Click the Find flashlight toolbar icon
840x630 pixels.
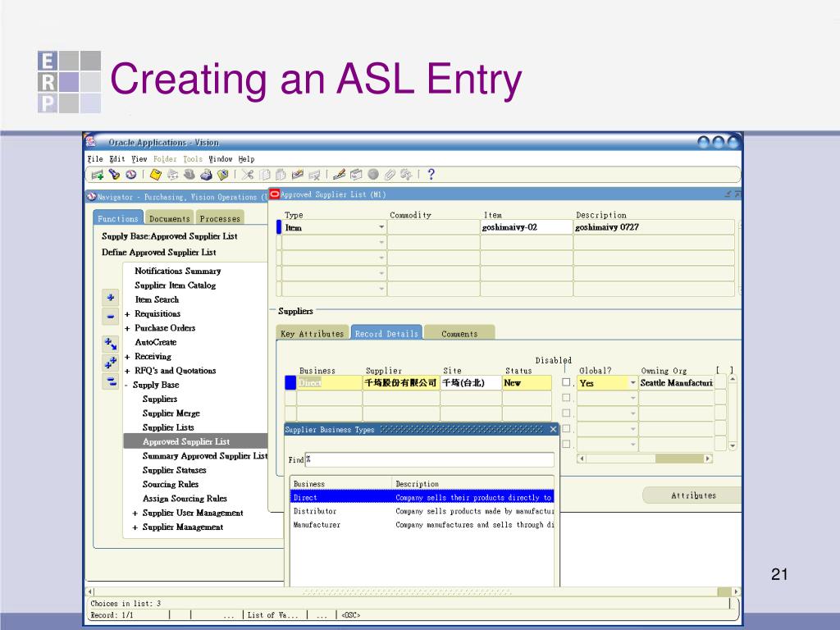point(114,175)
